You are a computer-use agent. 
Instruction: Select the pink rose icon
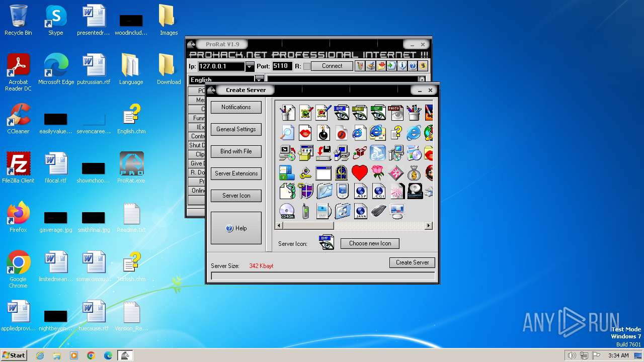[378, 172]
